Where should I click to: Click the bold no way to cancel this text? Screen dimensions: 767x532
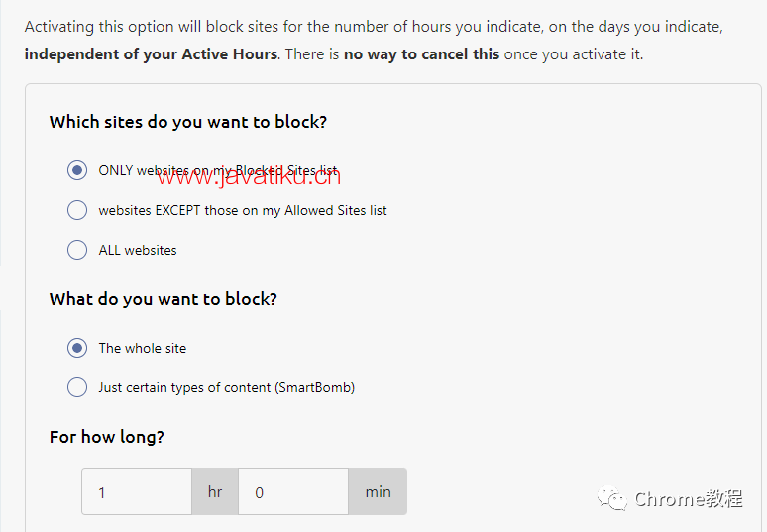point(422,54)
